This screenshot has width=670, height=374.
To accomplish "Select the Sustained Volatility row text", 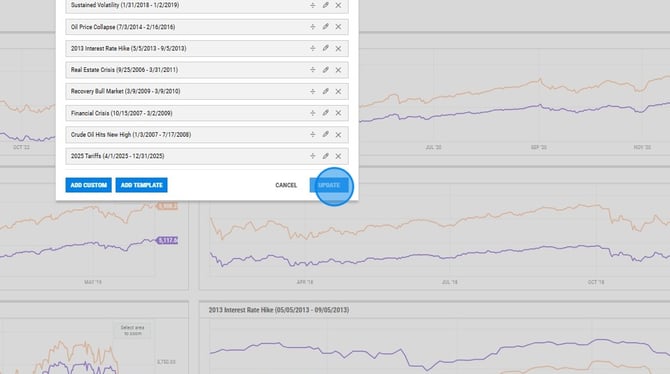I will [x=125, y=5].
